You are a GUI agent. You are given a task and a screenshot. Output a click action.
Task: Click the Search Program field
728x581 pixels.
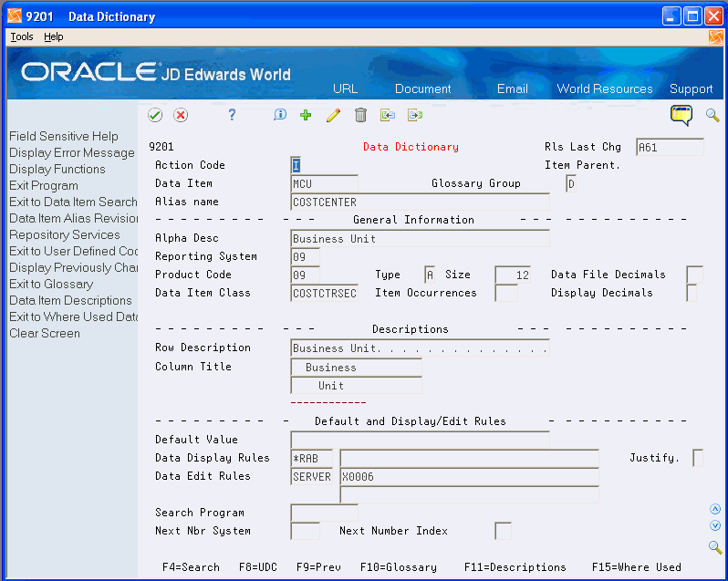325,513
